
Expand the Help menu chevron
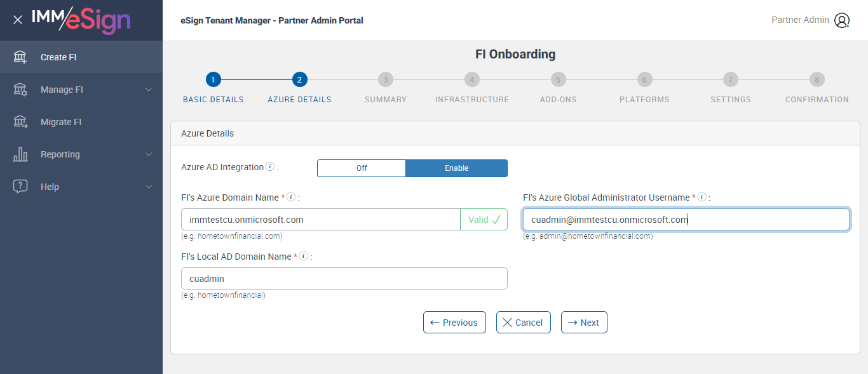pos(149,187)
